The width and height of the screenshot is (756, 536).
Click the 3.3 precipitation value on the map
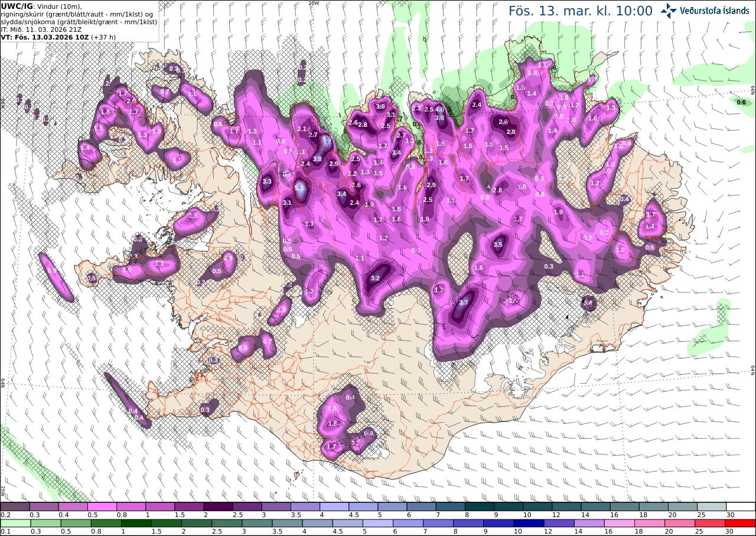pos(267,181)
